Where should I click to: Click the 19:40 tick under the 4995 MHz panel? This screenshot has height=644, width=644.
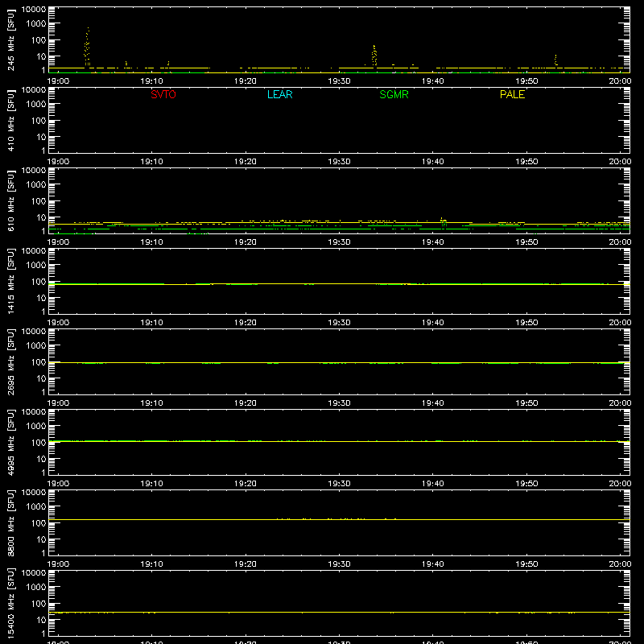point(433,484)
